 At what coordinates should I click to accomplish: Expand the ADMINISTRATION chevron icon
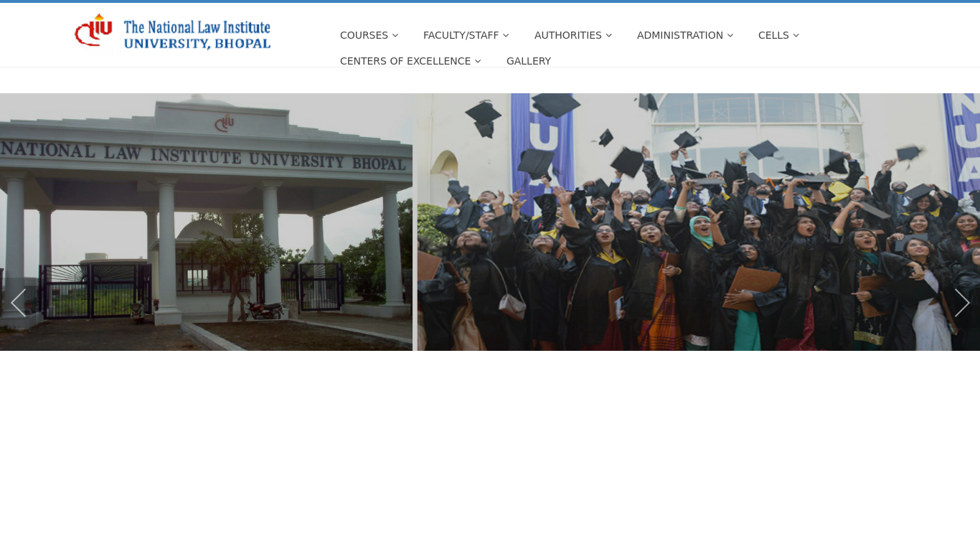[730, 35]
